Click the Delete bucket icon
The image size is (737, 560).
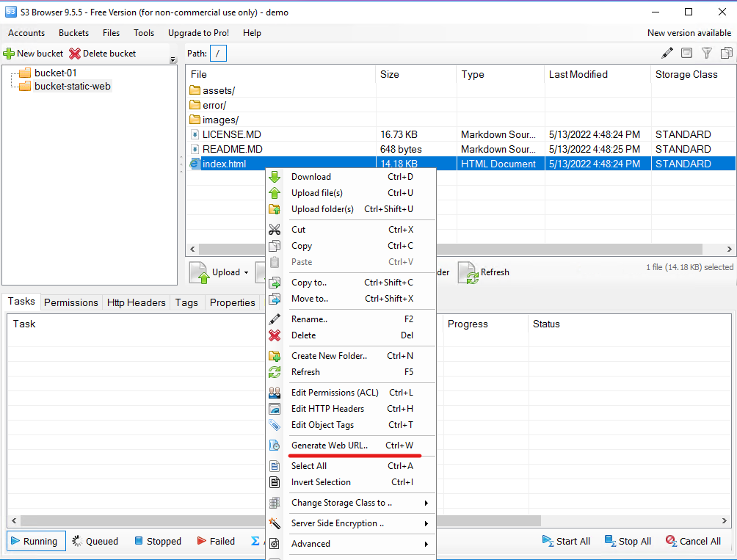tap(73, 53)
